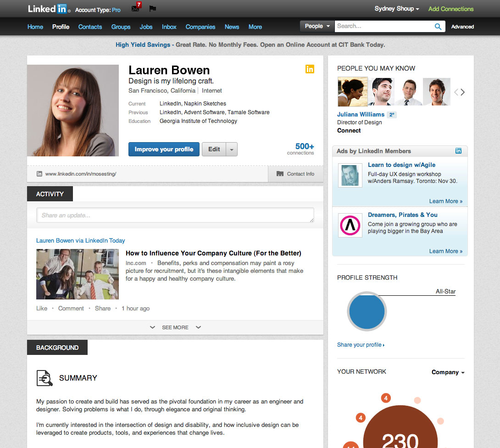This screenshot has width=500, height=448.
Task: Click the flag notifications icon
Action: (x=153, y=9)
